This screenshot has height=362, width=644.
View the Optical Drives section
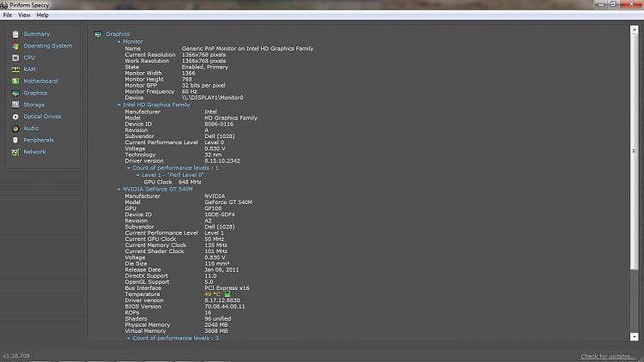pyautogui.click(x=42, y=117)
